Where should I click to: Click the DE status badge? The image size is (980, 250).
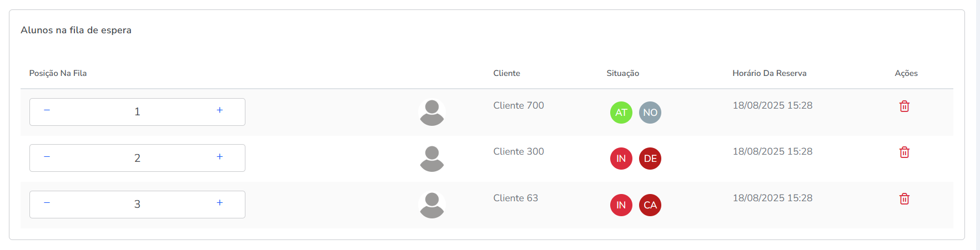pos(650,159)
